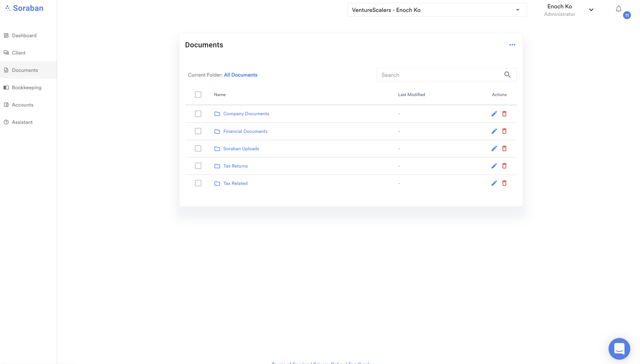
Task: Click the search magnifier icon
Action: tap(507, 75)
